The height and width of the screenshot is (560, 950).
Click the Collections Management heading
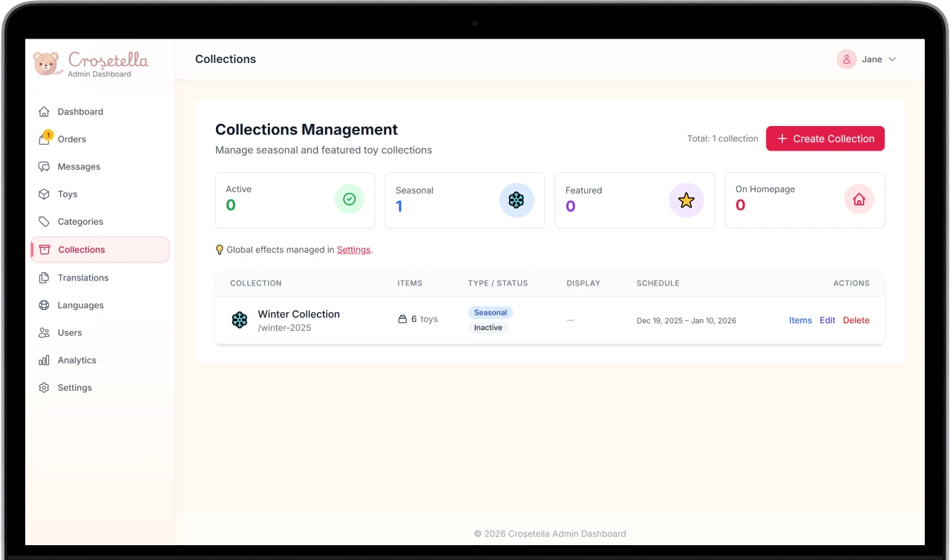tap(307, 130)
